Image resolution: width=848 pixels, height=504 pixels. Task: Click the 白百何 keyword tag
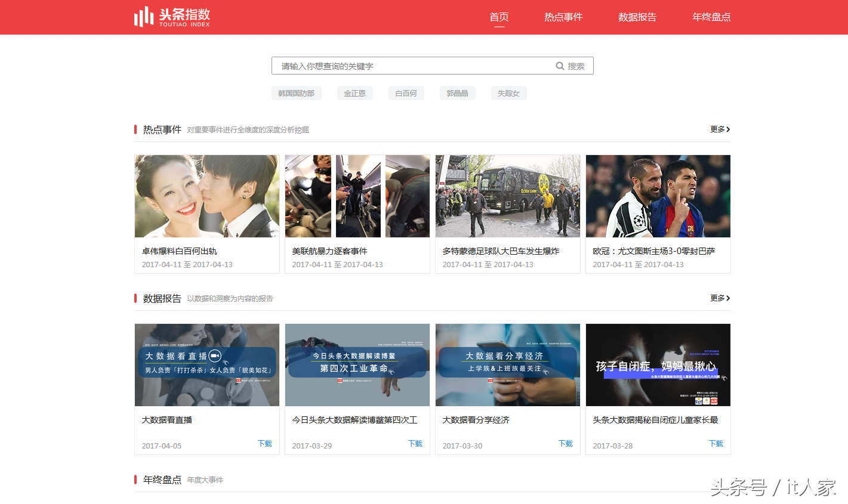pos(406,93)
